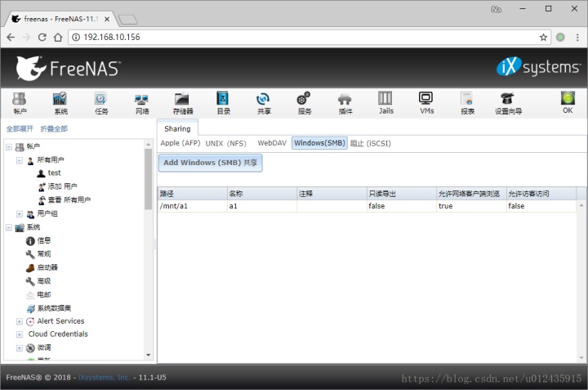Image resolution: width=588 pixels, height=390 pixels.
Task: Switch to the WebDAV tab
Action: (272, 143)
